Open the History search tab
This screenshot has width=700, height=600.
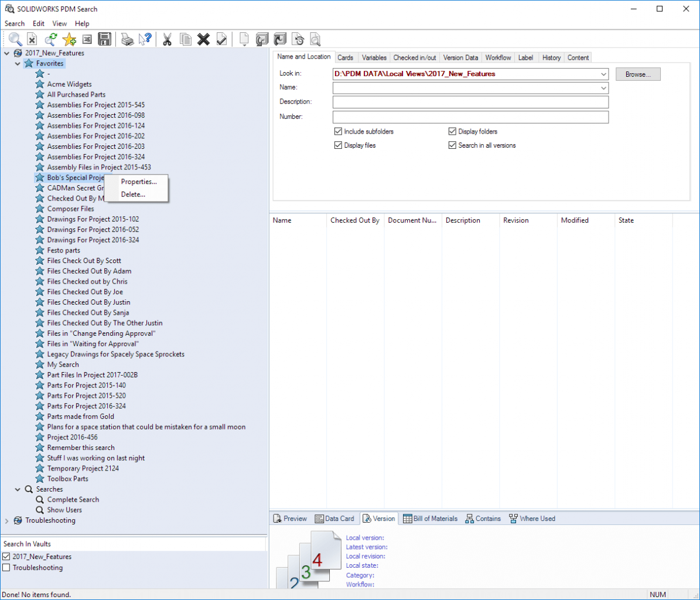pyautogui.click(x=551, y=57)
